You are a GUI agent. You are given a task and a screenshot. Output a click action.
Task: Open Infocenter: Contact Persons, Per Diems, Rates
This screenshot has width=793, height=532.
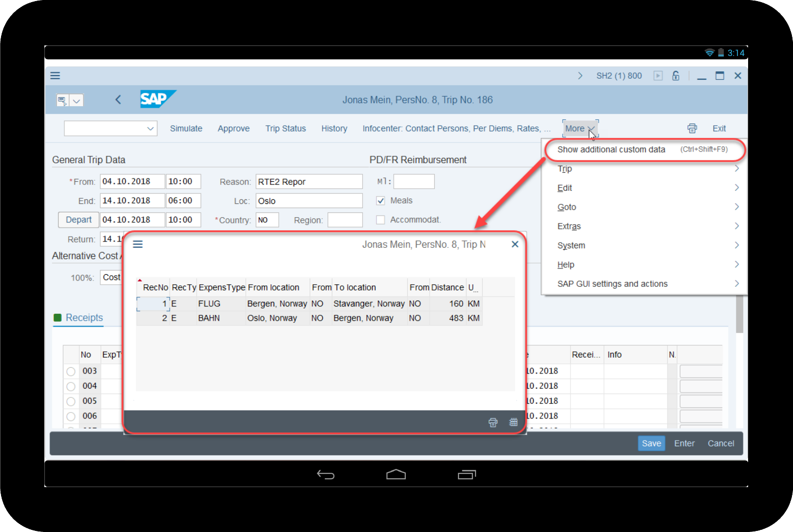click(456, 128)
